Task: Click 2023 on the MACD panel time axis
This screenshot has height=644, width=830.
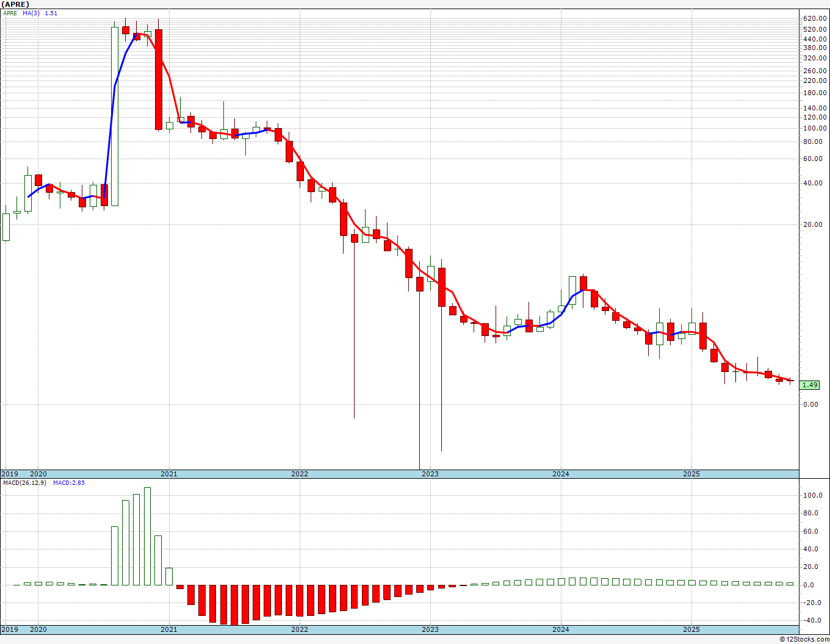Action: click(x=430, y=629)
